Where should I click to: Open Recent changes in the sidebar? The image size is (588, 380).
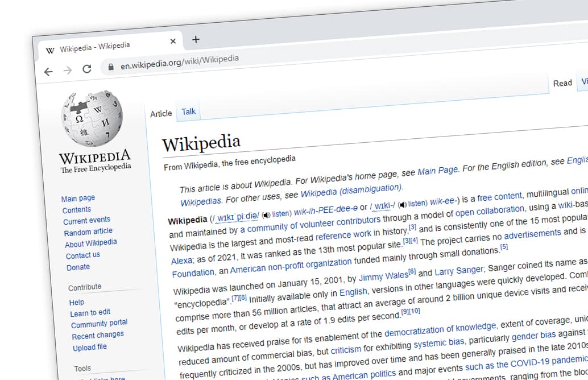[97, 336]
